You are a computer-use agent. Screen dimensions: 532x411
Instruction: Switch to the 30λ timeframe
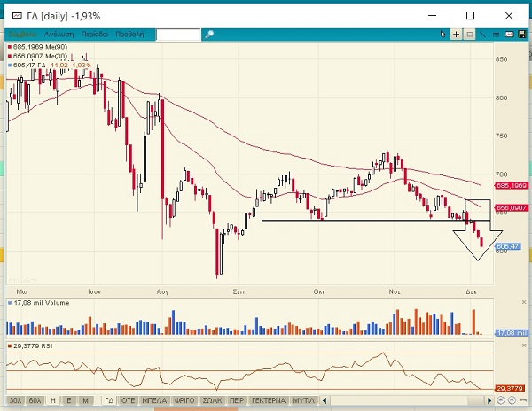tap(15, 400)
